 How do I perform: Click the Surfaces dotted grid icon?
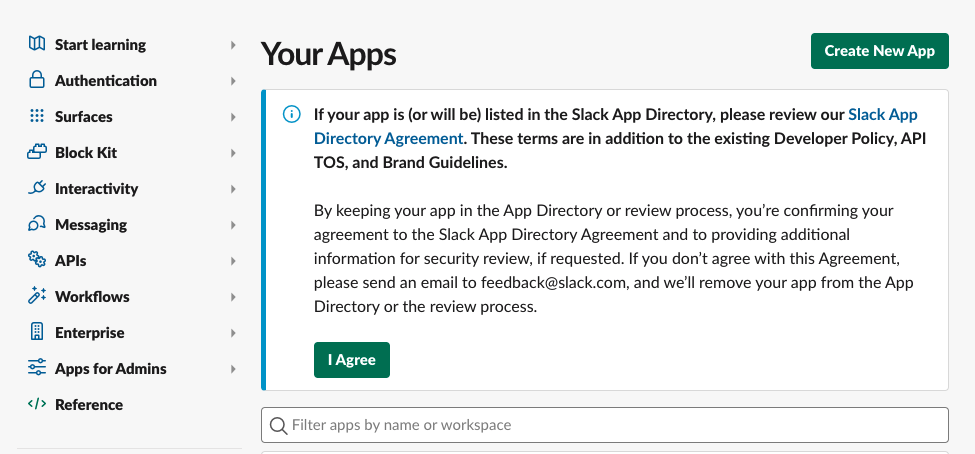pos(37,116)
